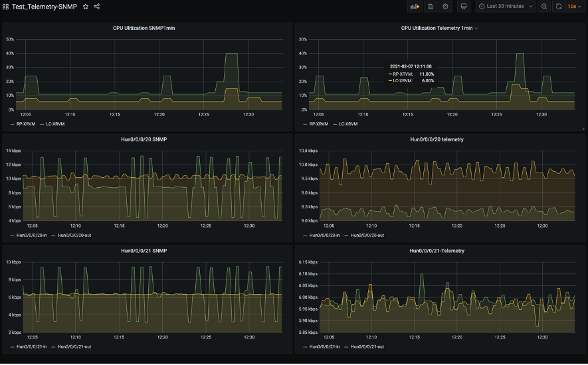
Task: Open the Hun0/0/0/21-Telemetry panel title menu
Action: [437, 252]
